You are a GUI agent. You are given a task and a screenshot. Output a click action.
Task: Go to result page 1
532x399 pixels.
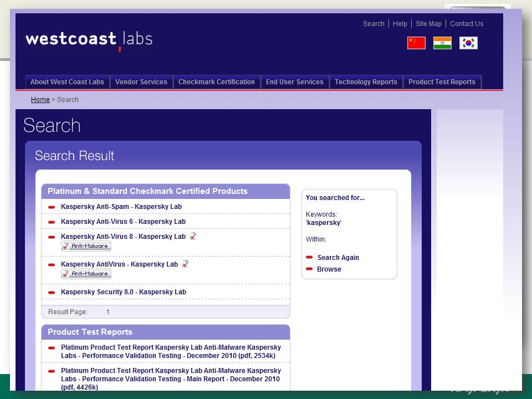point(108,312)
